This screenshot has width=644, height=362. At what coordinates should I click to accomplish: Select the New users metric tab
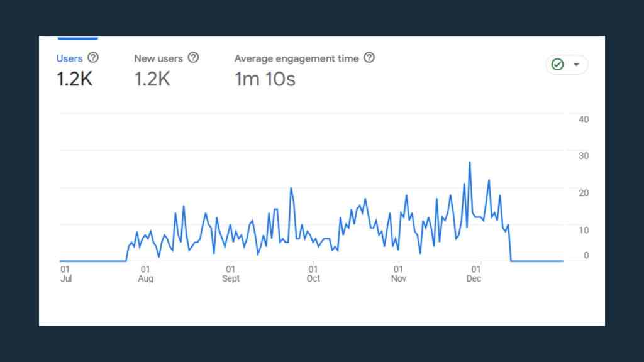point(158,58)
